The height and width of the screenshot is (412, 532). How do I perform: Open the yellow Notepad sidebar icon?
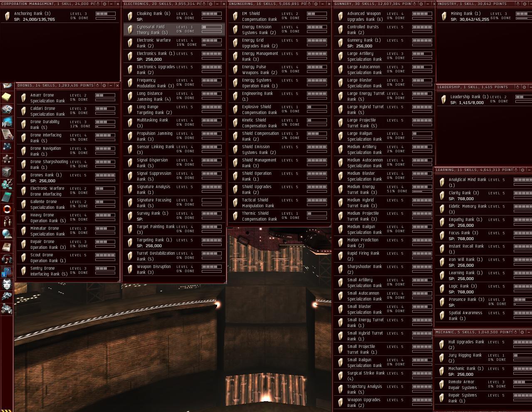[x=7, y=97]
